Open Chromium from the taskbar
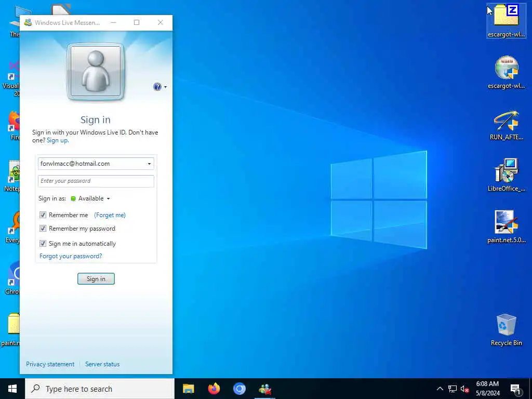This screenshot has width=532, height=399. coord(239,389)
